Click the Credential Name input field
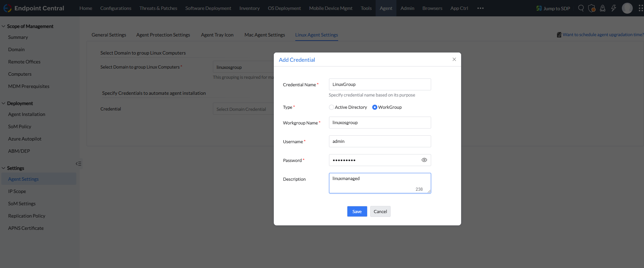Image resolution: width=644 pixels, height=268 pixels. pos(380,85)
